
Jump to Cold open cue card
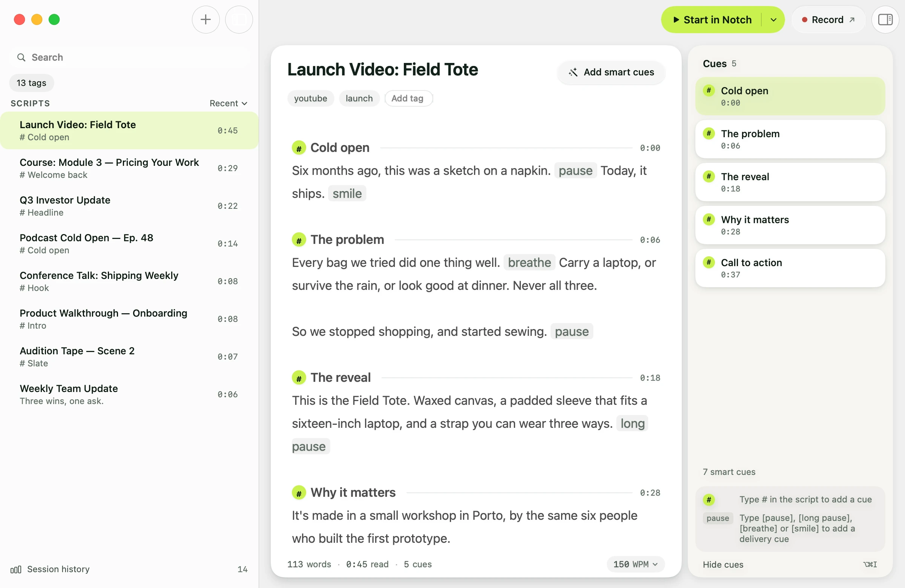[790, 96]
